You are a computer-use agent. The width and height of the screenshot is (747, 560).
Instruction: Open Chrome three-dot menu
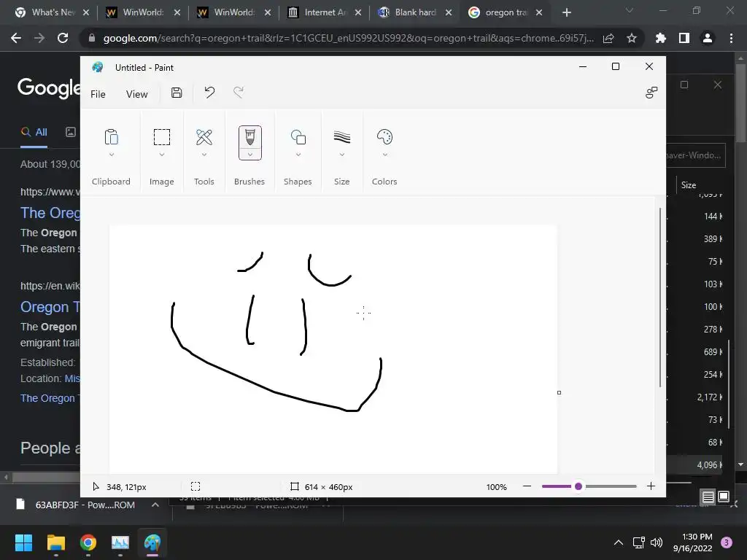coord(731,38)
